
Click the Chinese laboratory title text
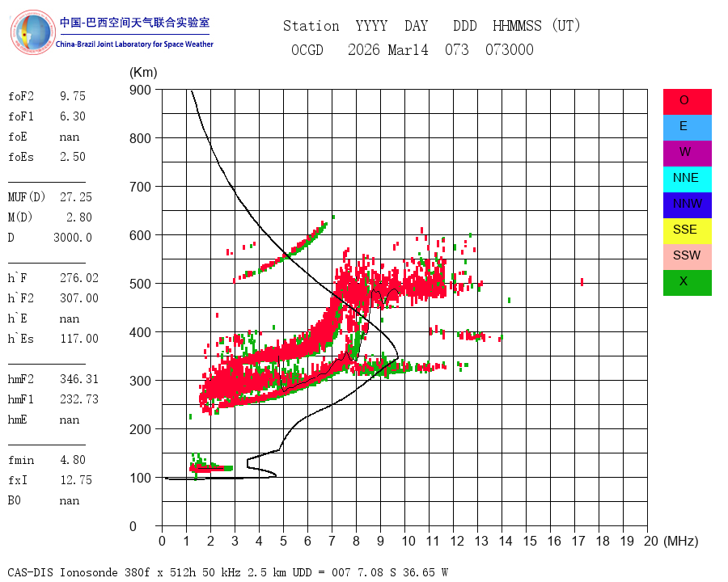point(134,23)
